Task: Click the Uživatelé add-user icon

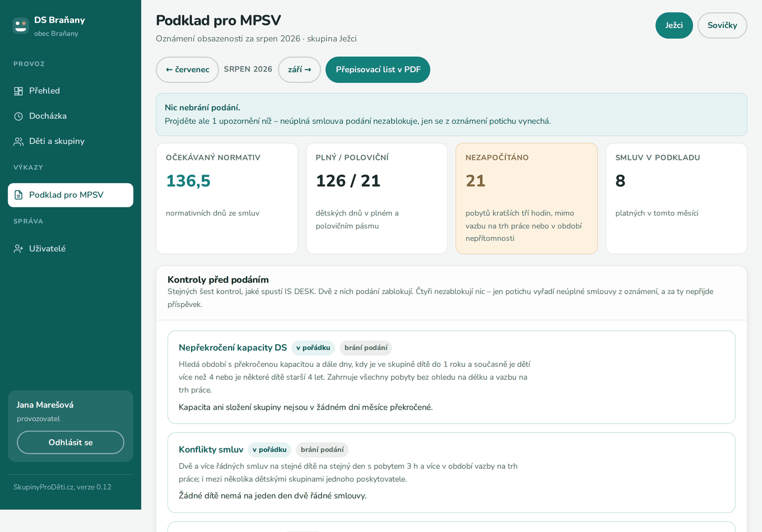Action: coord(19,249)
